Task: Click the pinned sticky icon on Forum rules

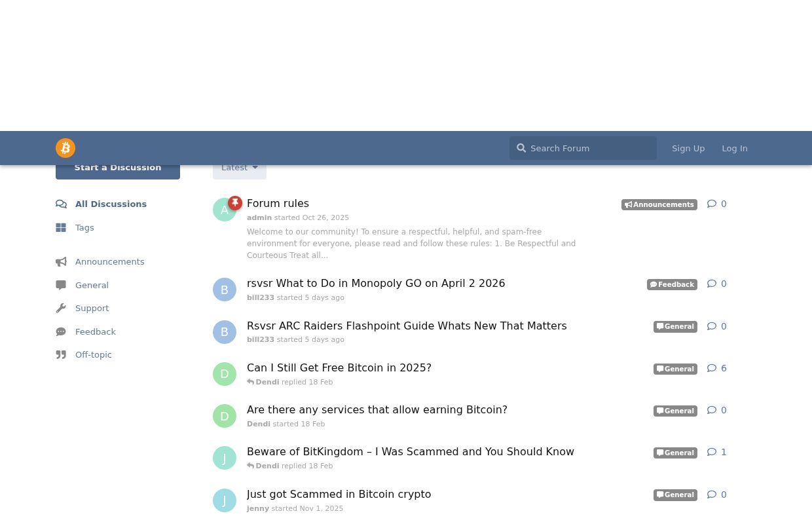Action: click(x=235, y=203)
